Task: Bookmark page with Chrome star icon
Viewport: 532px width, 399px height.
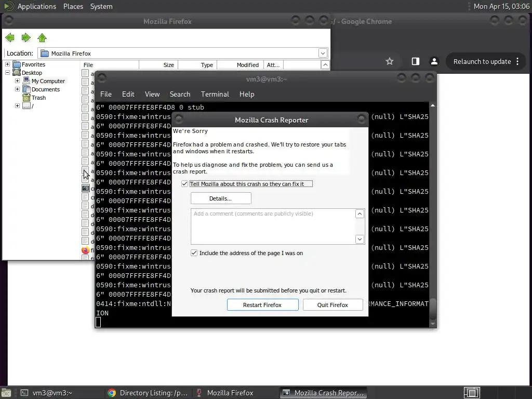Action: click(390, 61)
